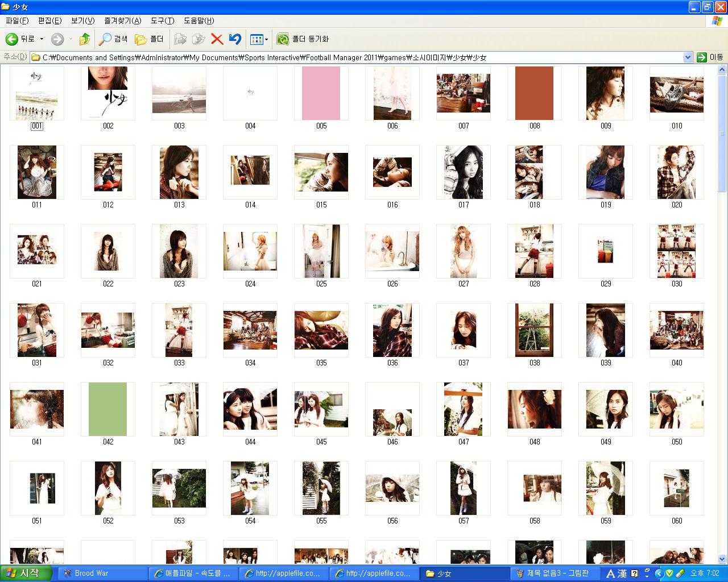Viewport: 728px width, 582px height.
Task: Open folder sync (폴더 동기화) tool
Action: tap(303, 39)
